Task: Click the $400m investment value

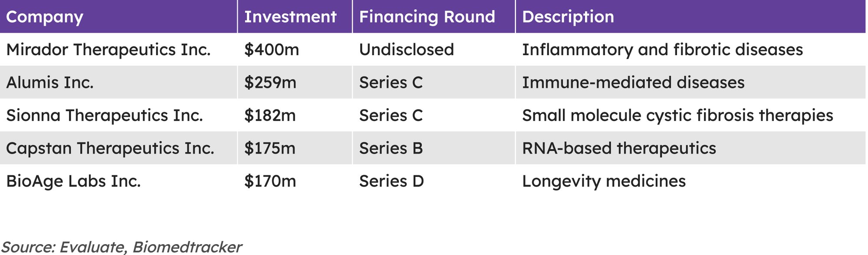Action: 272,50
